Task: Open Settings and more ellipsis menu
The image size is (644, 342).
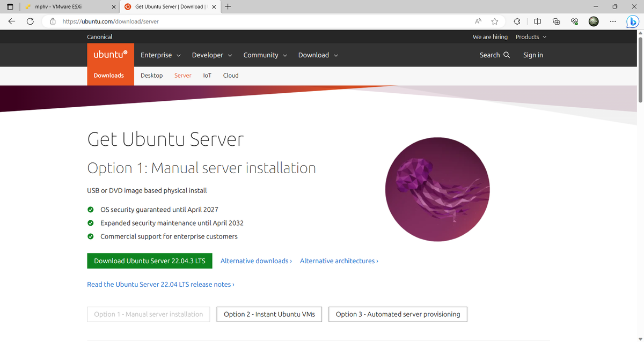Action: pyautogui.click(x=613, y=21)
